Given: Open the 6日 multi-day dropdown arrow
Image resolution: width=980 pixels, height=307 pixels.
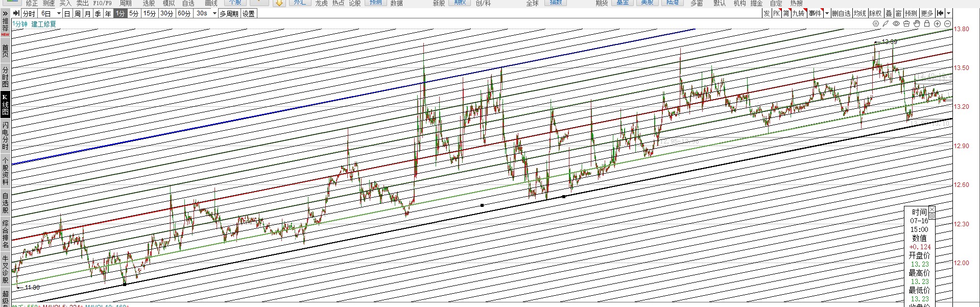Looking at the screenshot, I should (59, 13).
